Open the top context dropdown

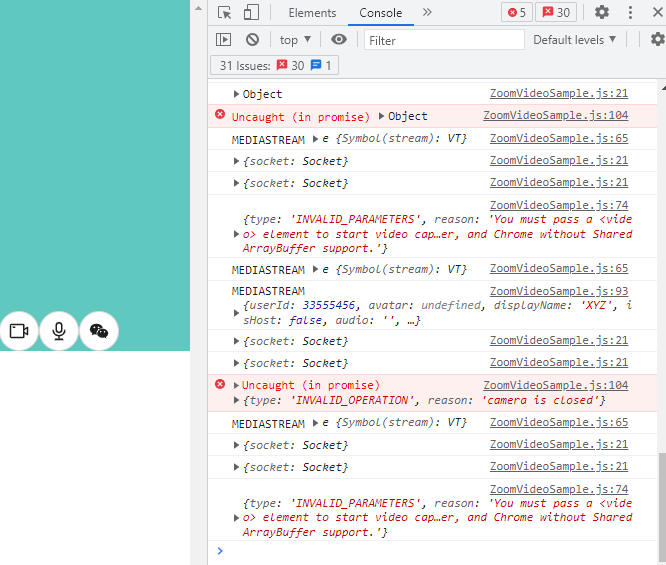pos(295,40)
